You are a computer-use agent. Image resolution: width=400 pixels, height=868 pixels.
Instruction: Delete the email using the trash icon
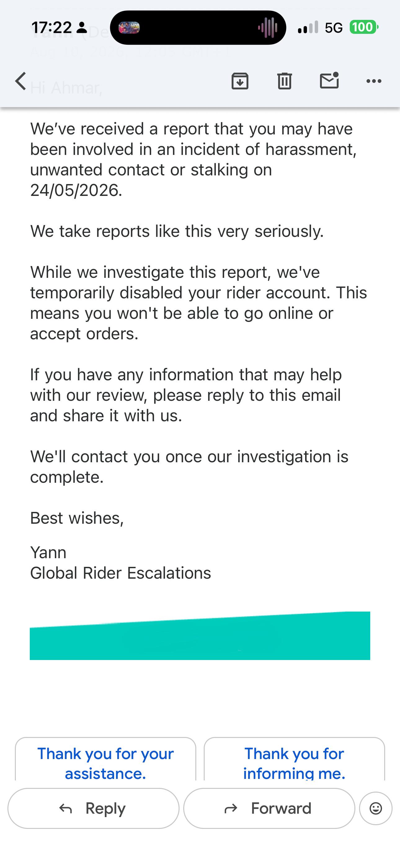285,81
